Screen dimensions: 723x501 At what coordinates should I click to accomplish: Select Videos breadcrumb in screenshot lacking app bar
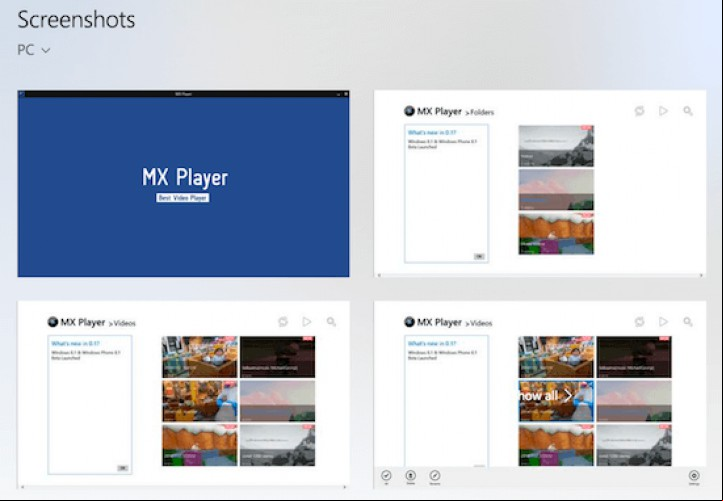[x=124, y=323]
